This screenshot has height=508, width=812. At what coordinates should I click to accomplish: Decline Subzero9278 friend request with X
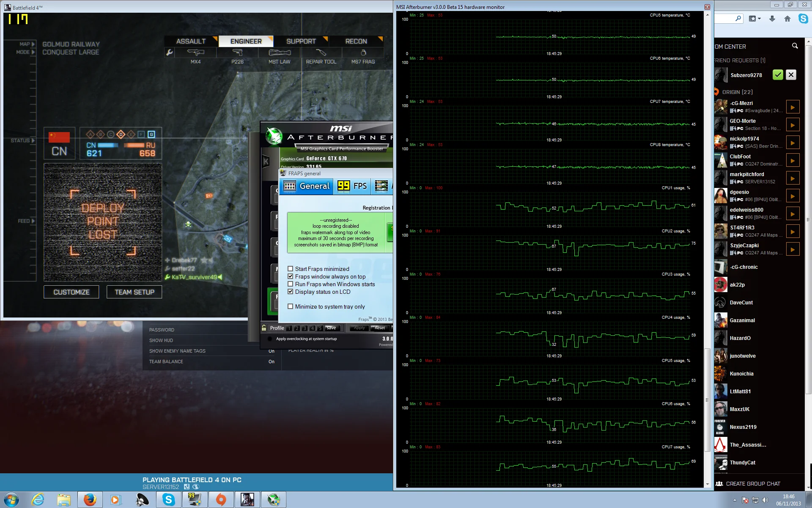791,75
